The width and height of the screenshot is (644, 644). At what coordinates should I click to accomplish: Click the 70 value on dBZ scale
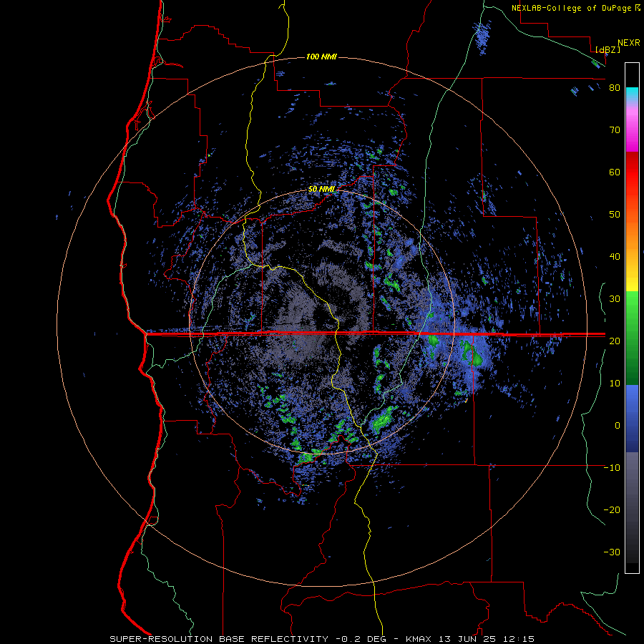(x=615, y=130)
